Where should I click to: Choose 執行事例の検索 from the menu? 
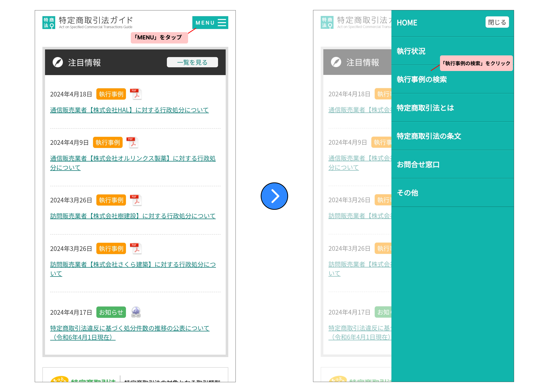[x=422, y=79]
